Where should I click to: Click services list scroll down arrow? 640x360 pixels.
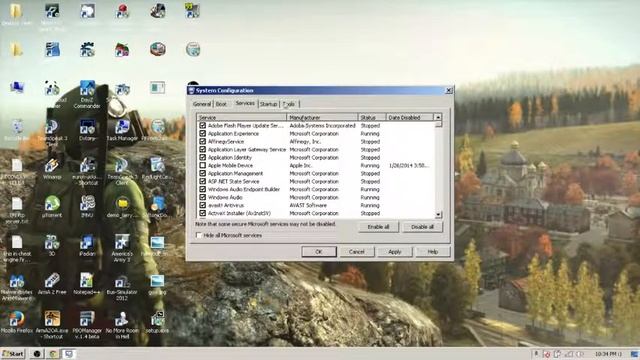pos(438,214)
